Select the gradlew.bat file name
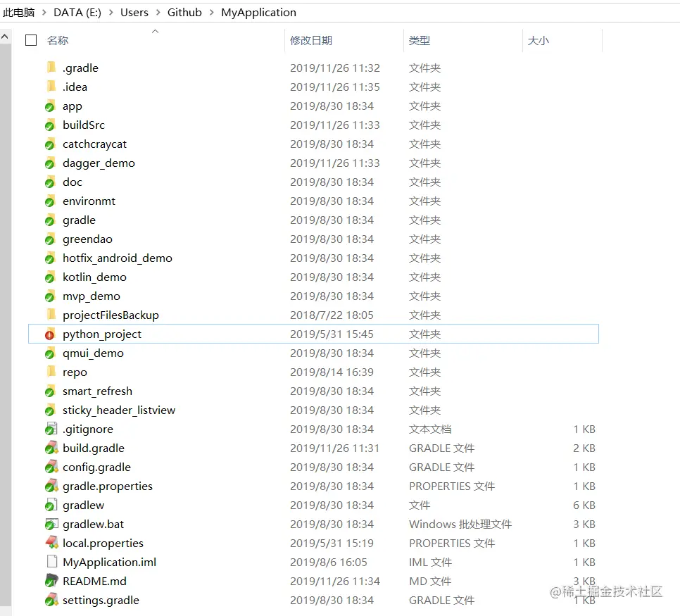This screenshot has height=616, width=680. tap(93, 524)
